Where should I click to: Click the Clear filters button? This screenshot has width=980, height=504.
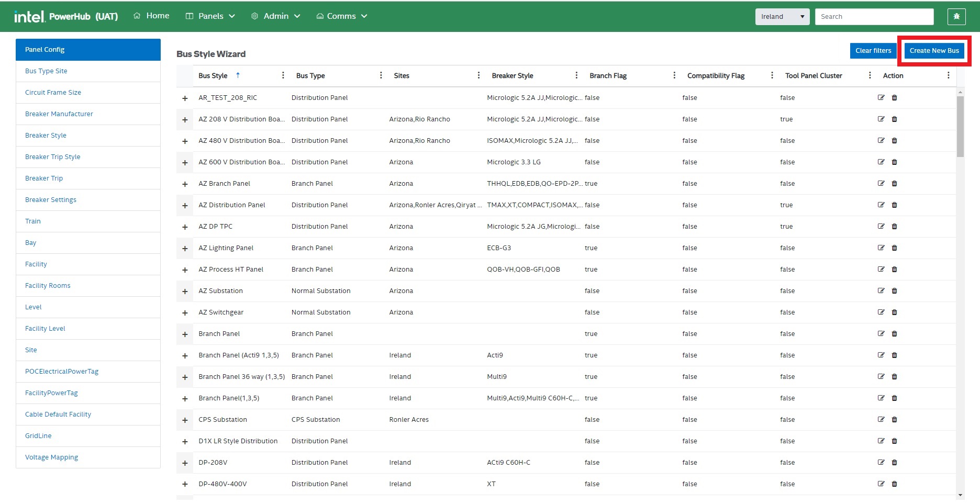[x=873, y=51]
